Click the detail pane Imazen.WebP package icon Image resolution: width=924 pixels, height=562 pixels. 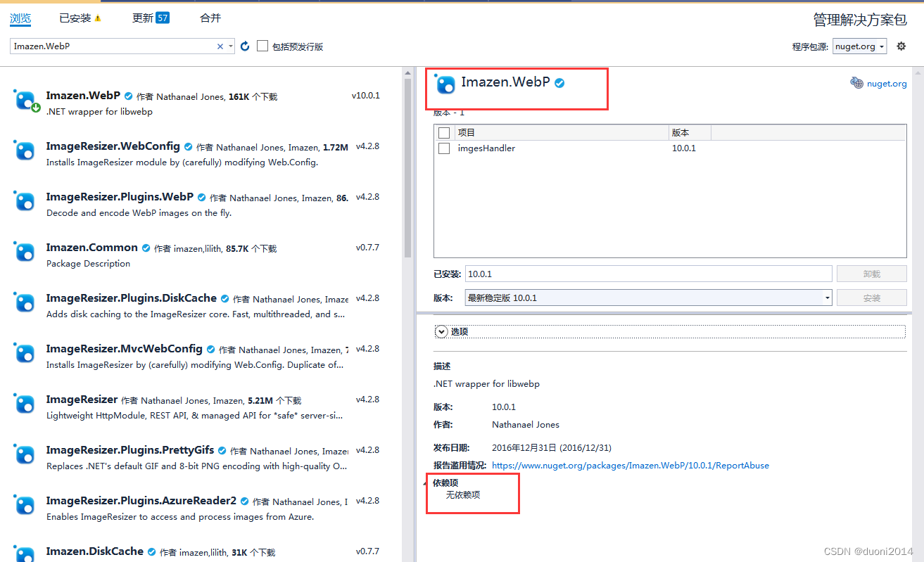pyautogui.click(x=445, y=84)
